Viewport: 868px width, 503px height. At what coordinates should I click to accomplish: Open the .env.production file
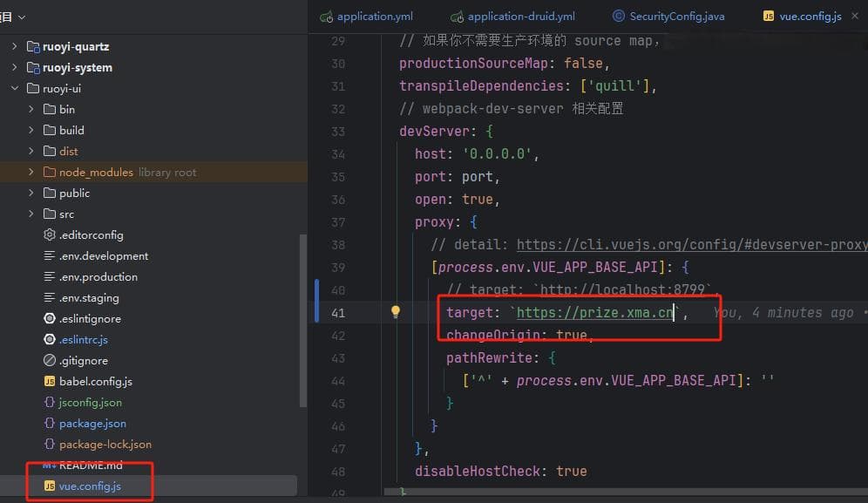[x=98, y=276]
